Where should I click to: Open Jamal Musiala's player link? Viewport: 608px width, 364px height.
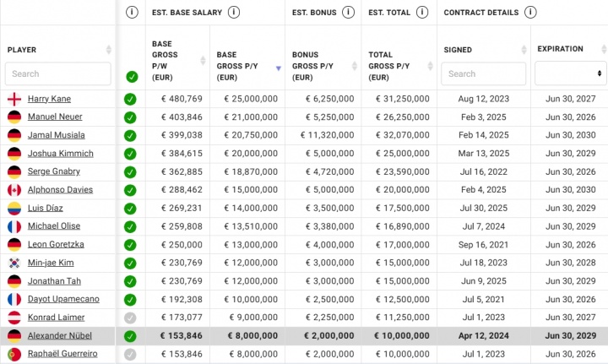coord(55,135)
